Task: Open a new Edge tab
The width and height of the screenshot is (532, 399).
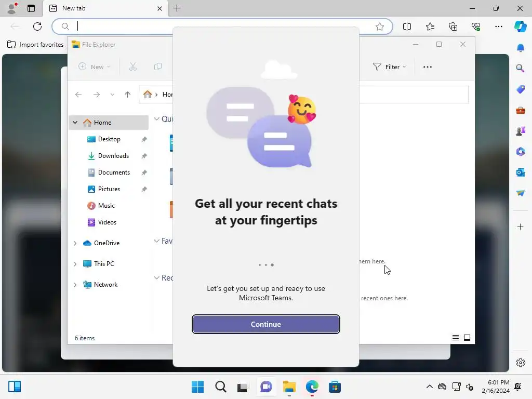Action: click(x=177, y=8)
